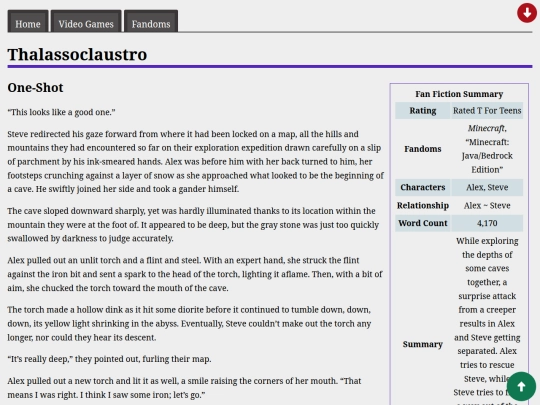The height and width of the screenshot is (405, 540).
Task: Click the paragraph starting "The cave sloped downward"
Action: tap(193, 225)
